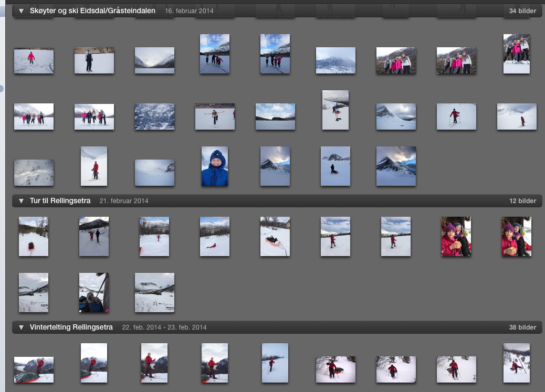Screen dimensions: 545x392
Task: Open the photo of person resting beside wooden post
Action: pyautogui.click(x=94, y=292)
